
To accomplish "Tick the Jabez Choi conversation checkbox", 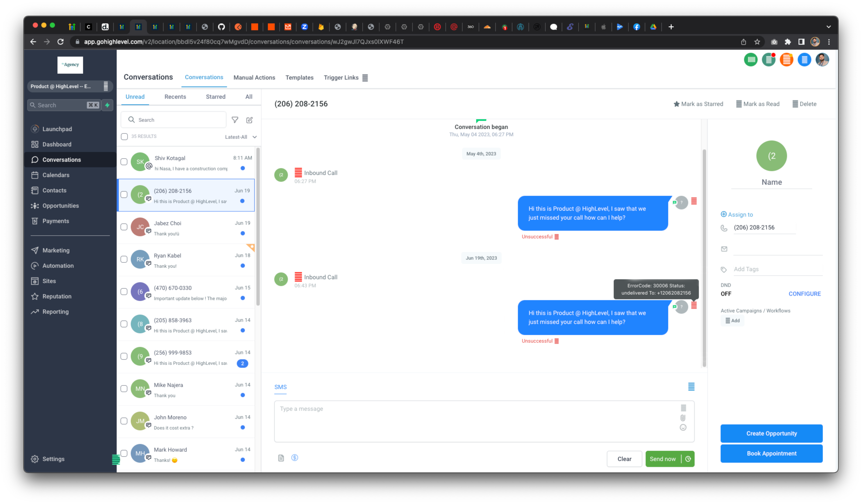I will point(124,227).
